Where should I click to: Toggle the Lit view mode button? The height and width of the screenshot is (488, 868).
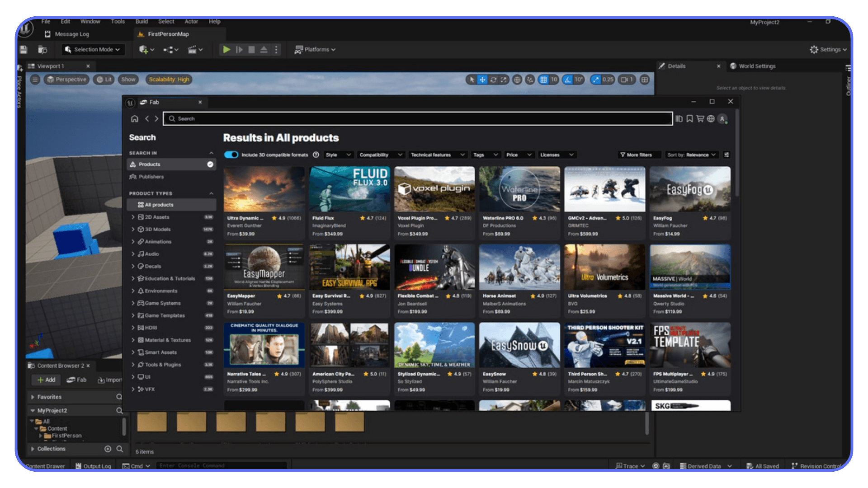(104, 80)
